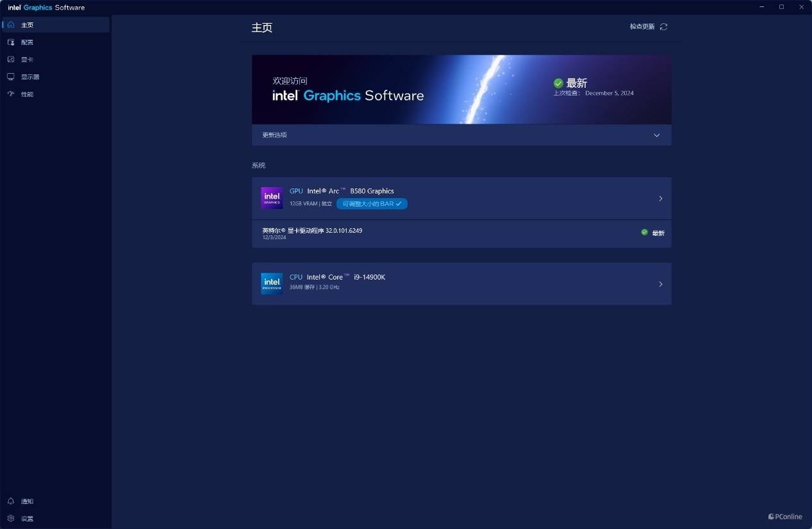Click the 主页 page title
Viewport: 812px width, 529px height.
click(x=262, y=28)
